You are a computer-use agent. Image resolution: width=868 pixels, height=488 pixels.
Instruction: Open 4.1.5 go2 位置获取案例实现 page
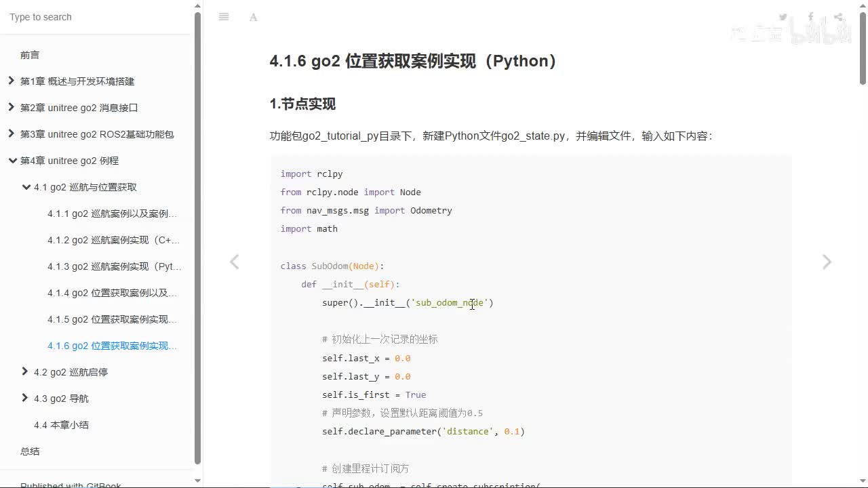point(112,319)
